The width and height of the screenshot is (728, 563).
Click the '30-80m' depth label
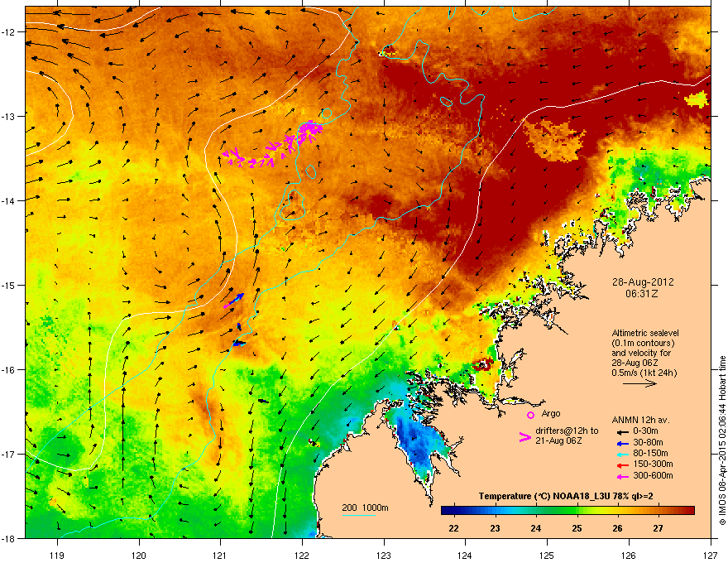pyautogui.click(x=648, y=442)
